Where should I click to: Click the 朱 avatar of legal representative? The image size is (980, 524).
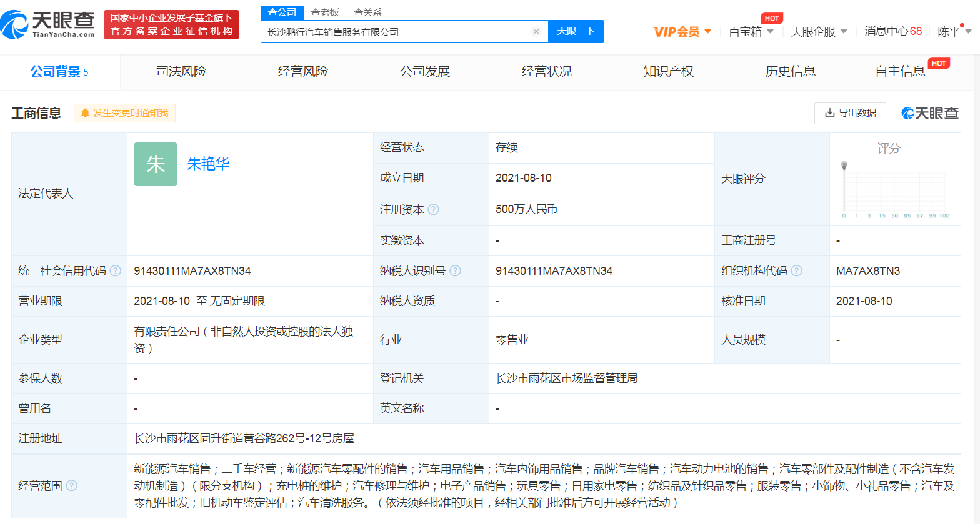click(156, 164)
